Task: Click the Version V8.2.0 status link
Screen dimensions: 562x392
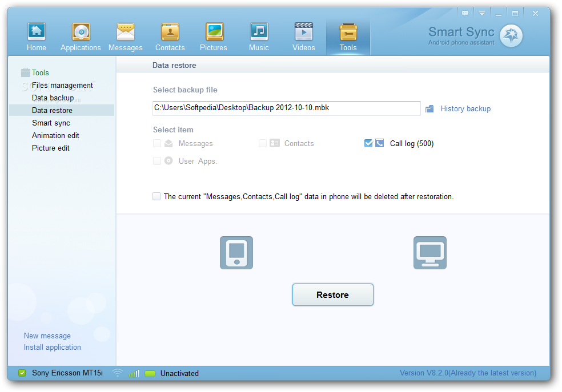Action: coord(468,373)
